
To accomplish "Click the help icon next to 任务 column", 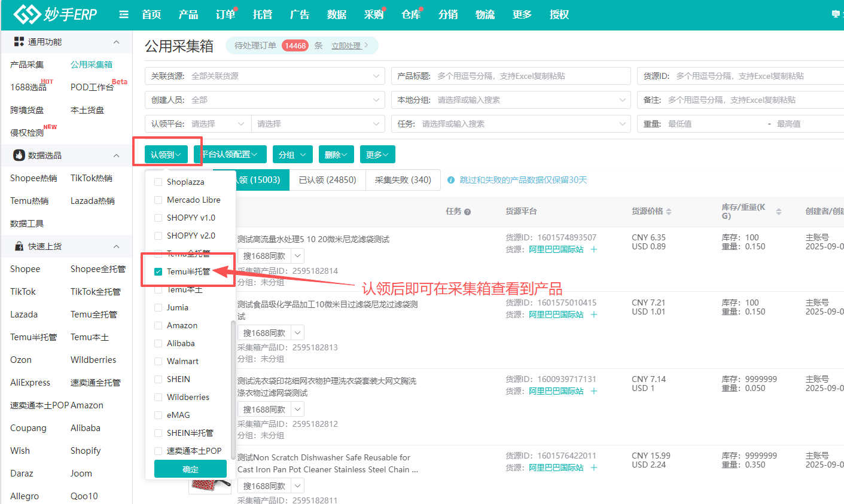I will pos(467,212).
